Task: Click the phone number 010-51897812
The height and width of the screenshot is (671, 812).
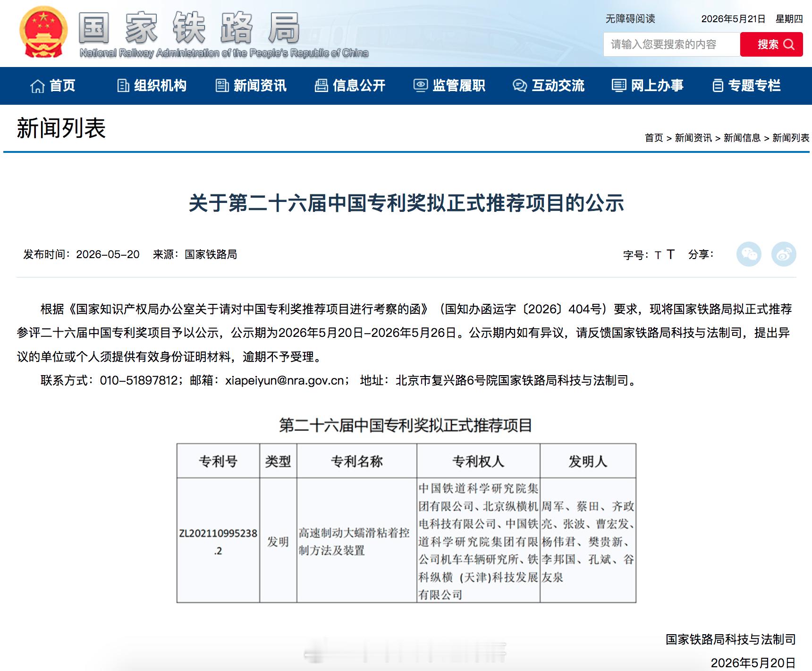Action: [139, 380]
